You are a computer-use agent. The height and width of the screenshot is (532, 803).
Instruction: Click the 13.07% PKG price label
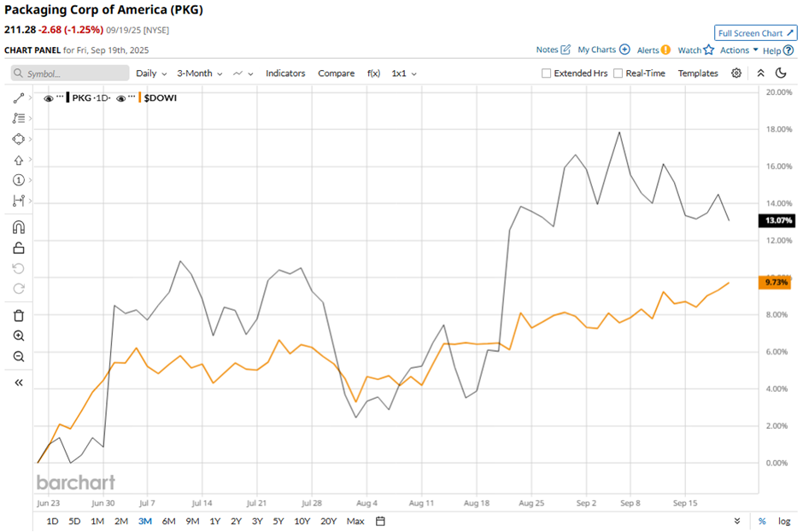(x=777, y=220)
